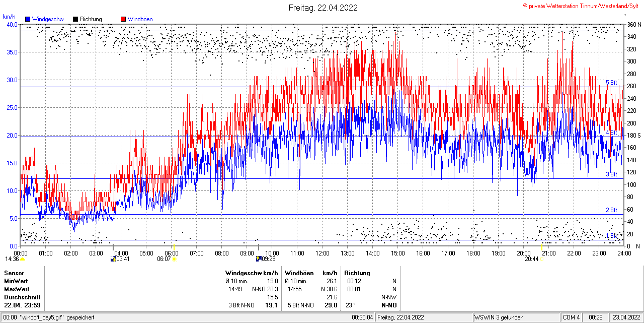Click the "5 Bft N-NO" table entry
This screenshot has height=323, width=644.
coord(301,305)
